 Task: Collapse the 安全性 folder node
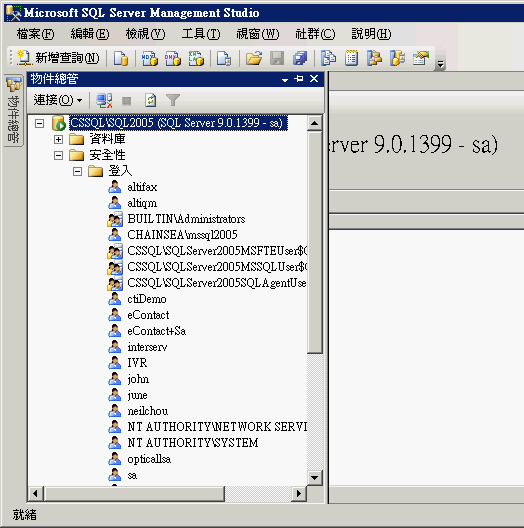tap(58, 156)
